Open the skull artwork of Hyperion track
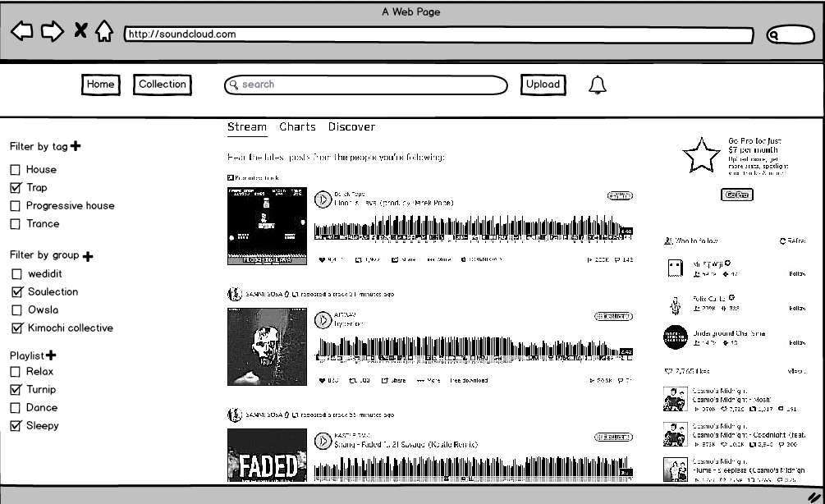The image size is (825, 504). coord(267,346)
